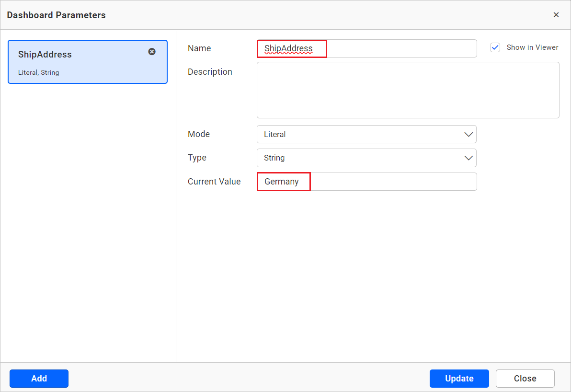Remove the ShipAddress parameter using its delete icon

(152, 52)
